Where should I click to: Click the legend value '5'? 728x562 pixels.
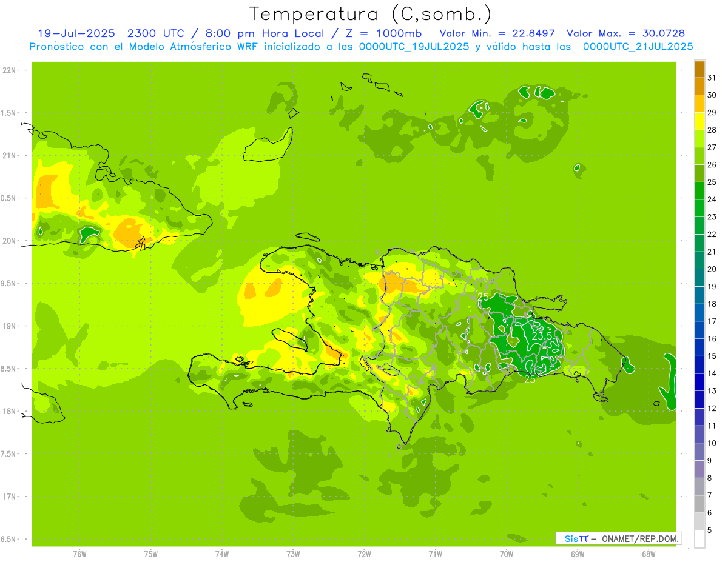[710, 530]
